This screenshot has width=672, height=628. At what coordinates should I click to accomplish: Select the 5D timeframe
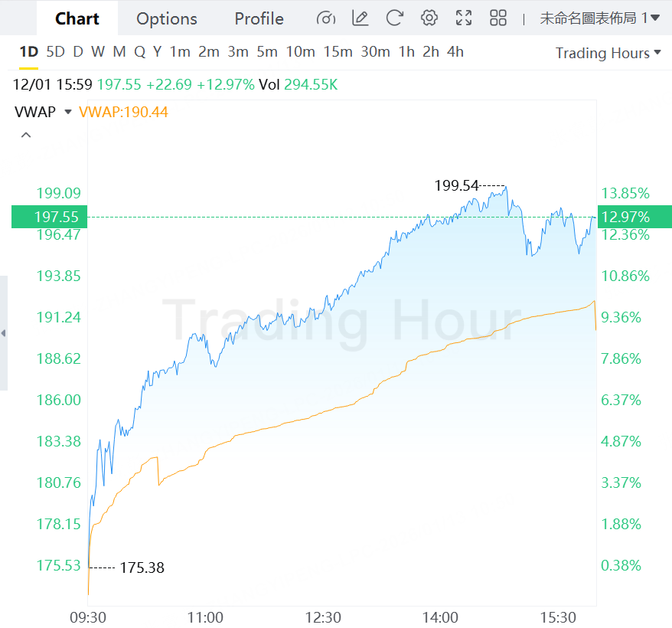pos(55,52)
